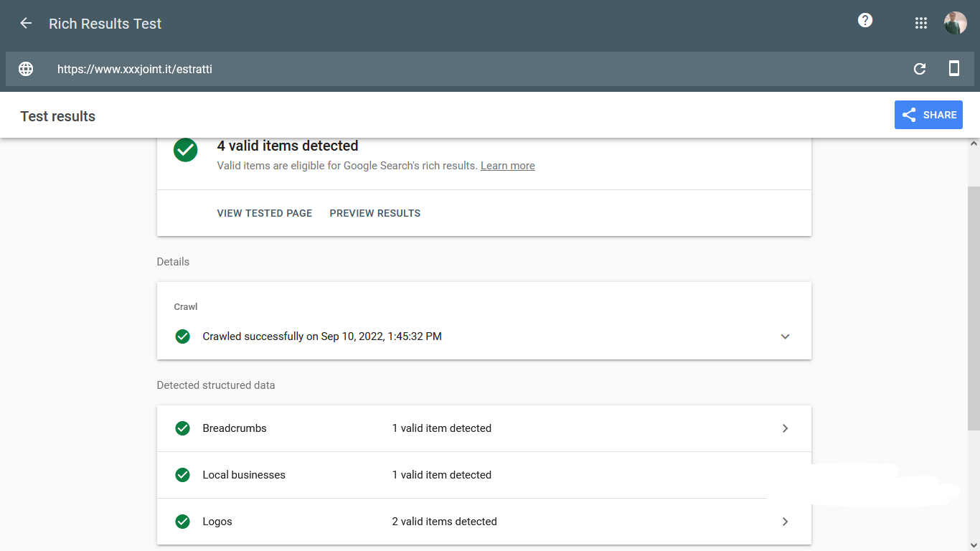980x551 pixels.
Task: Share results with the SHARE button
Action: pyautogui.click(x=928, y=115)
